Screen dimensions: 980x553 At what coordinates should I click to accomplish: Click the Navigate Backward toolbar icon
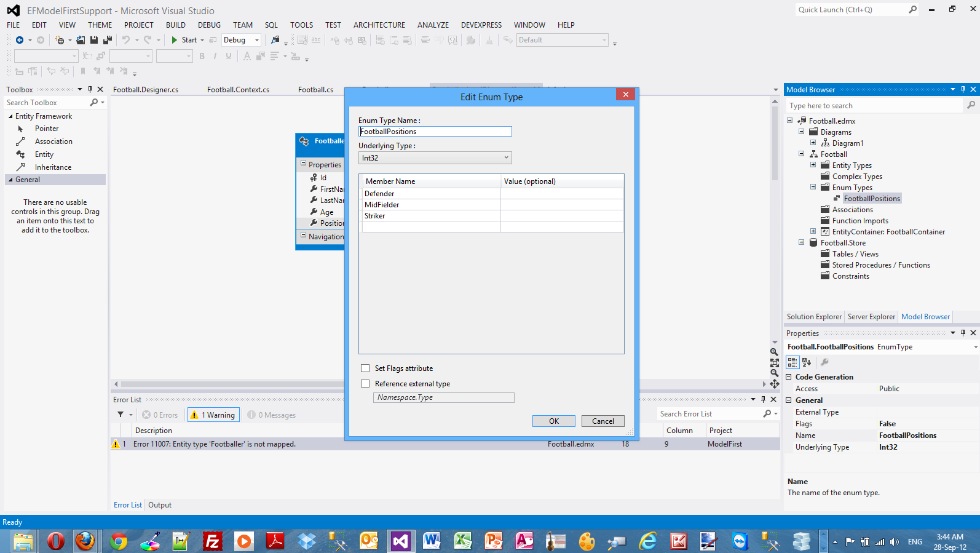(20, 40)
